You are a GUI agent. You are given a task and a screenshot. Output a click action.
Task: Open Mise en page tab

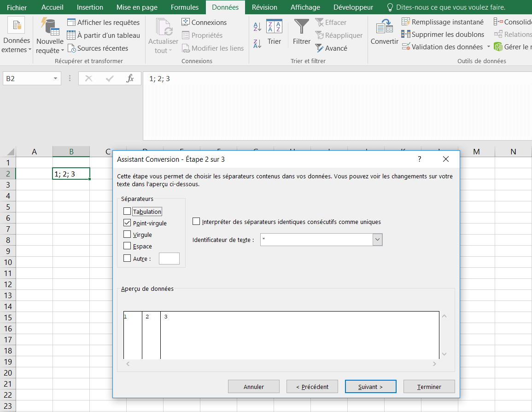[137, 7]
